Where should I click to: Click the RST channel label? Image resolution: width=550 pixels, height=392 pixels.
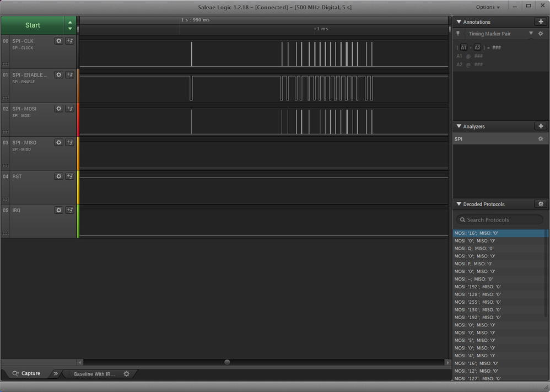(17, 176)
